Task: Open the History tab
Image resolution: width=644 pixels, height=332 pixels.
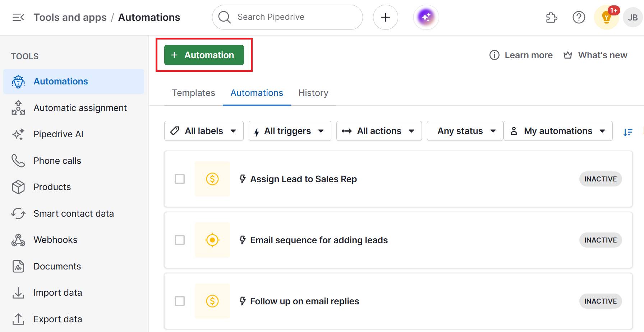Action: coord(313,93)
